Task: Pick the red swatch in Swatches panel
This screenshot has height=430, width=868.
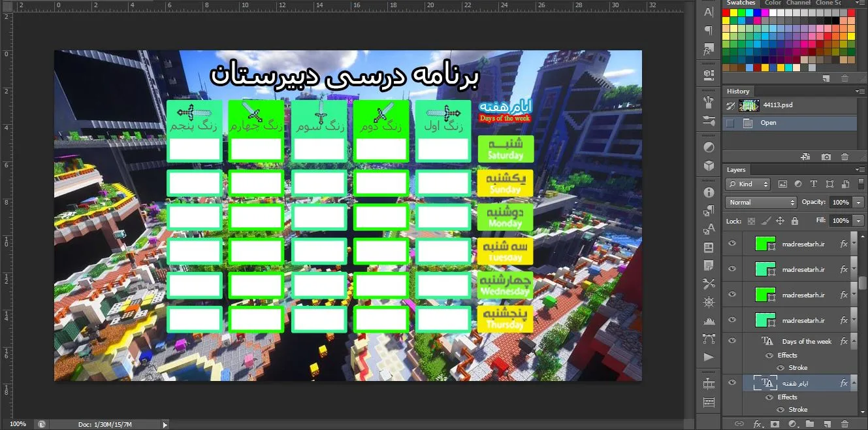Action: [726, 12]
